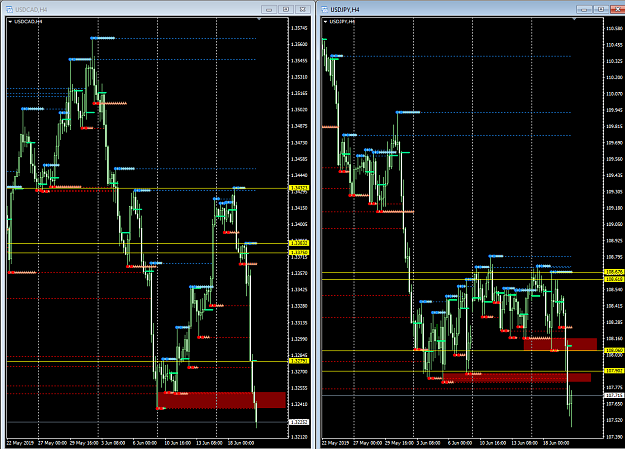Click '3 Jun 08:00' on USDCAD time axis

113,443
